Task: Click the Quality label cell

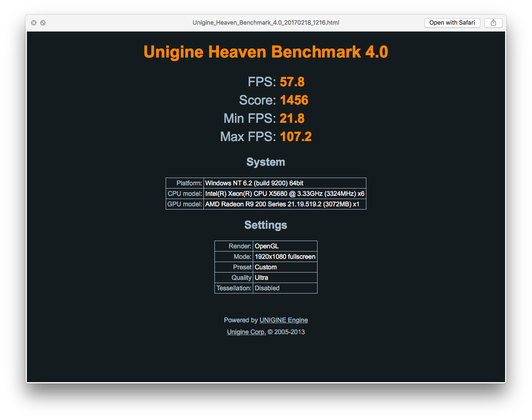Action: click(234, 278)
